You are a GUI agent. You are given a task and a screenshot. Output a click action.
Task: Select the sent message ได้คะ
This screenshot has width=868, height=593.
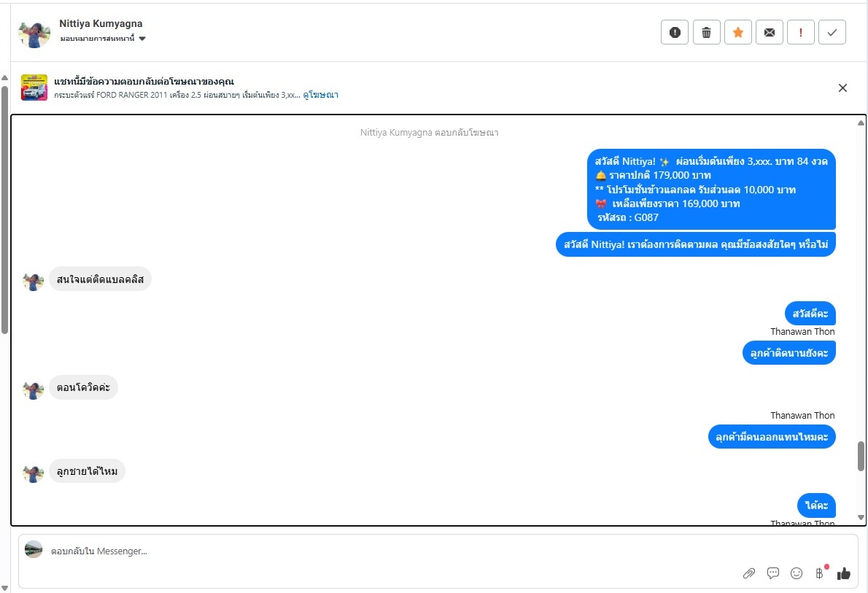coord(816,505)
